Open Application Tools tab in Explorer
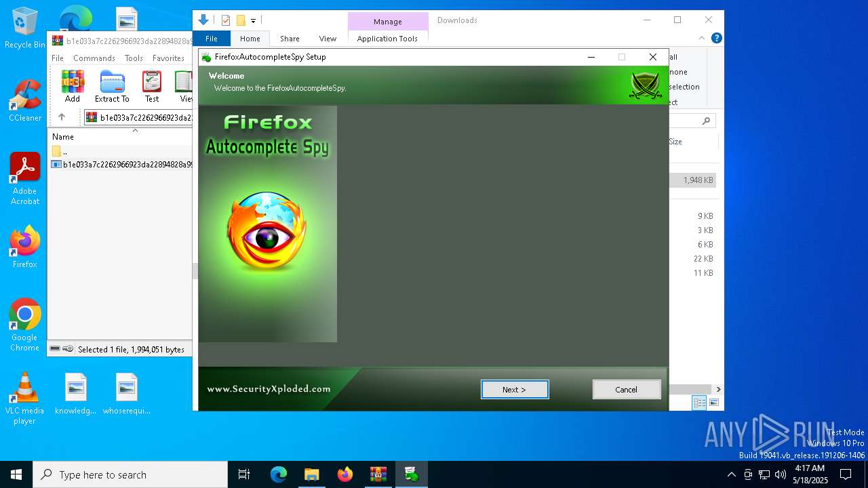The height and width of the screenshot is (488, 868). coord(387,39)
